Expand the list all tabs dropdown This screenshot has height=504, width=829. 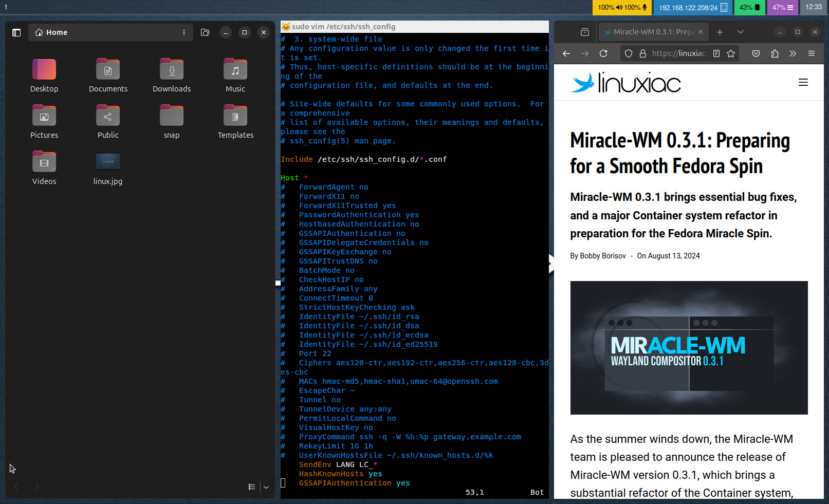[741, 32]
